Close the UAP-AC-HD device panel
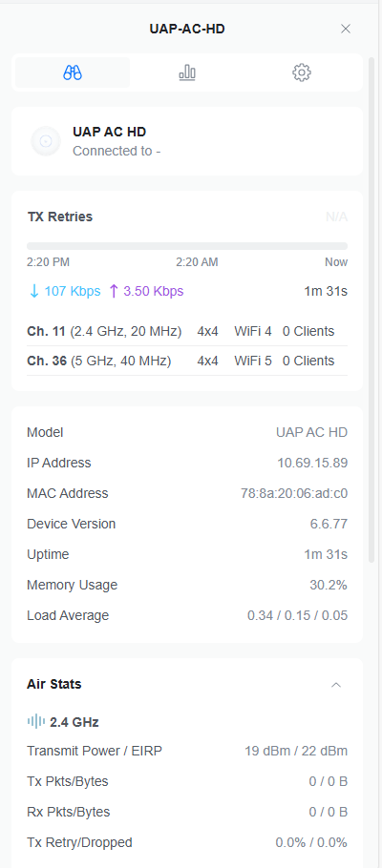The width and height of the screenshot is (382, 868). click(346, 29)
